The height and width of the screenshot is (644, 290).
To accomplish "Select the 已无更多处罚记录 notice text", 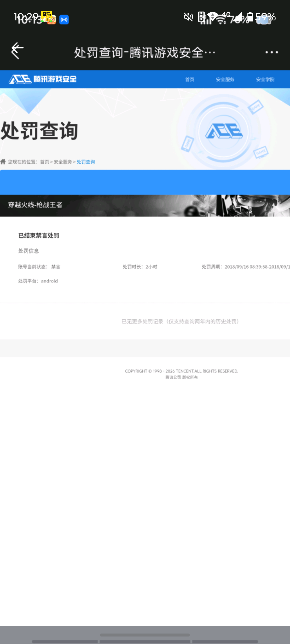I will point(180,321).
